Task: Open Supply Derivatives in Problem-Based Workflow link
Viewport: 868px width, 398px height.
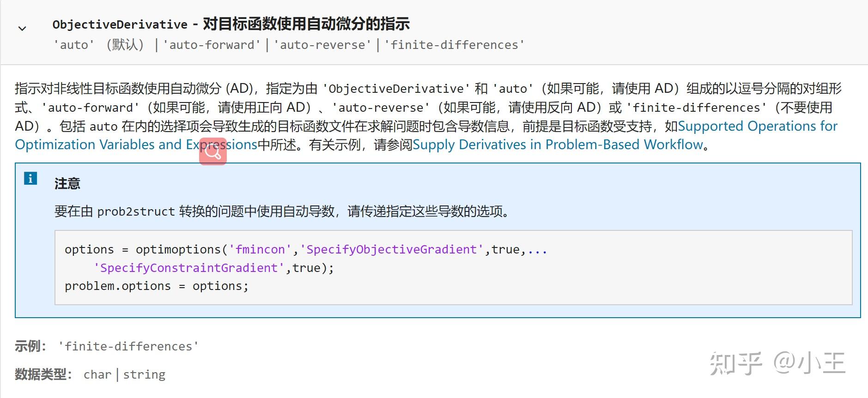Action: click(558, 145)
